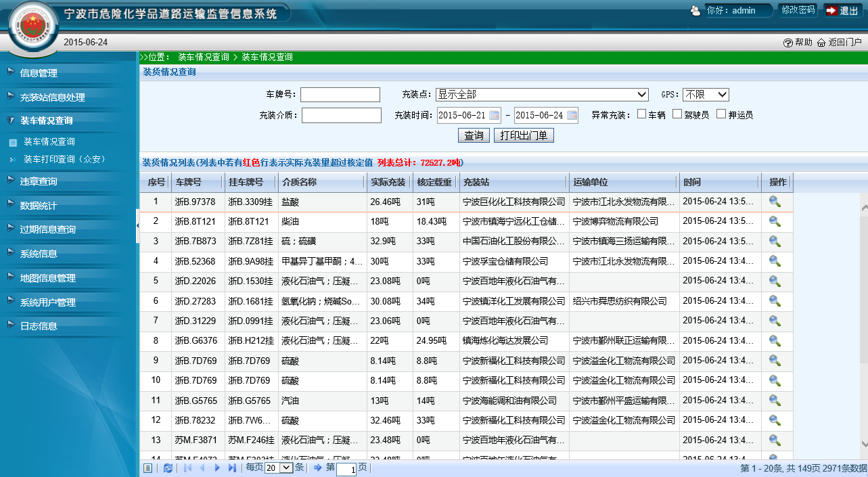
Task: Open the per-page 20 rows dropdown
Action: coord(279,468)
